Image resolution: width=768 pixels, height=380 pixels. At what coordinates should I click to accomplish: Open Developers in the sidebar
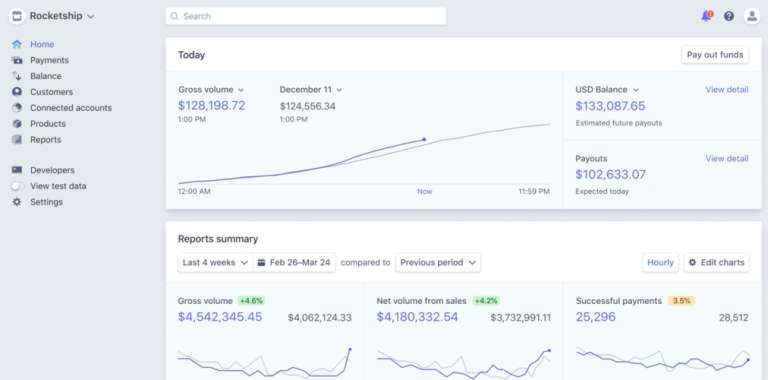tap(52, 170)
